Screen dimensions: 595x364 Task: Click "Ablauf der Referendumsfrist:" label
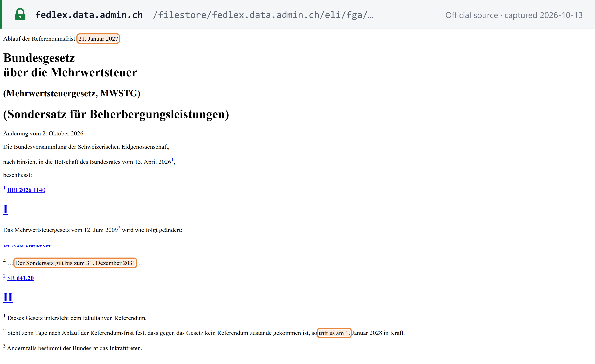(x=40, y=39)
